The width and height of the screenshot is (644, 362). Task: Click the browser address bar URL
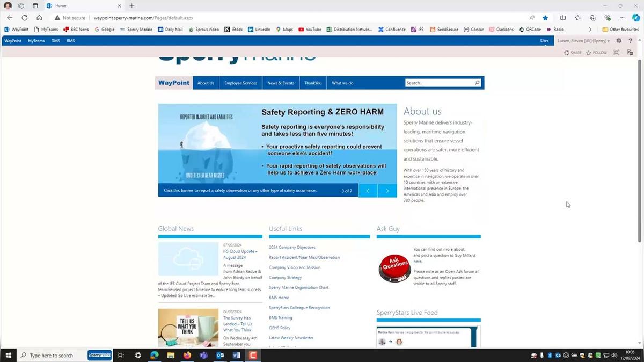pos(143,18)
